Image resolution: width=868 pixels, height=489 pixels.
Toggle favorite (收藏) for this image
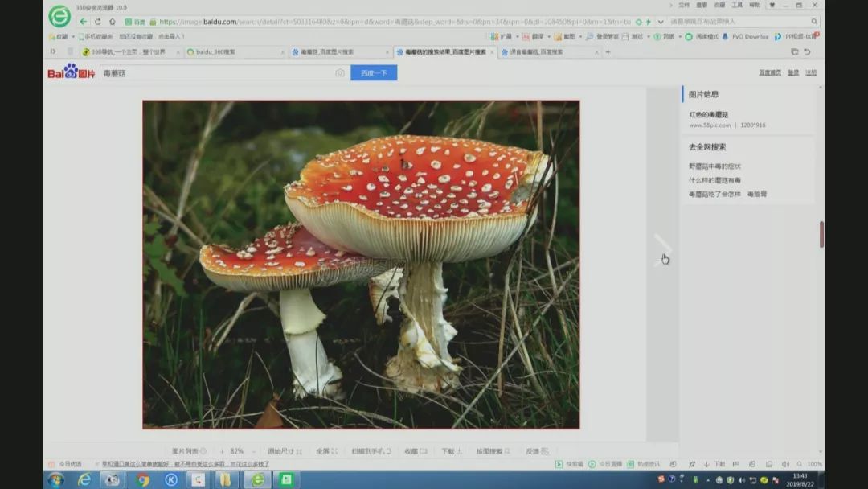click(x=415, y=451)
